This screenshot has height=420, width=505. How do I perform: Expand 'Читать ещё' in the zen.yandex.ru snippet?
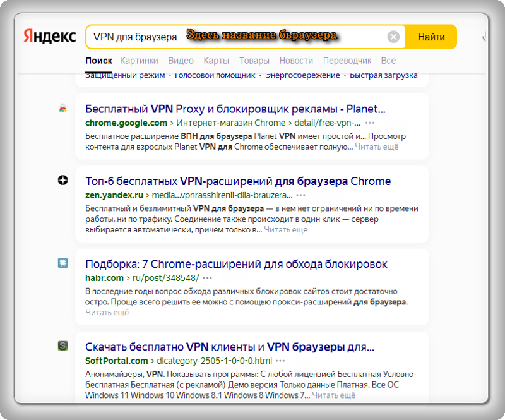(286, 229)
